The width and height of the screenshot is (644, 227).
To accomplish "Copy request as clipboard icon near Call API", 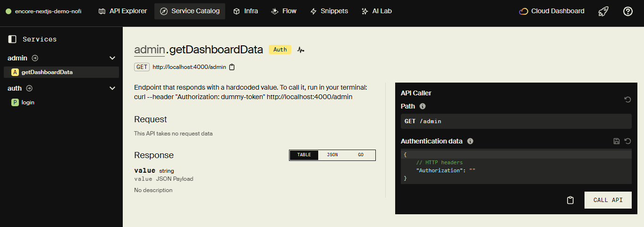I will click(x=570, y=200).
